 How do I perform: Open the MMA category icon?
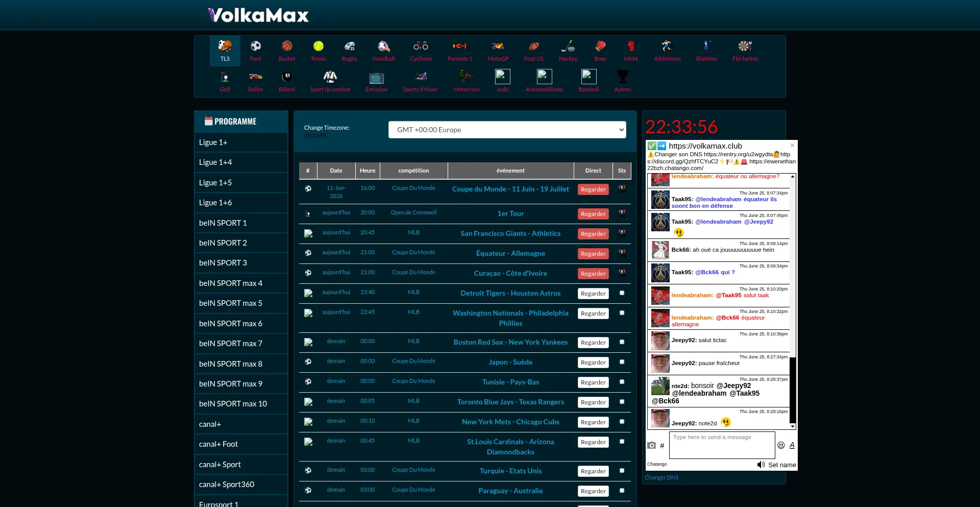tap(631, 46)
